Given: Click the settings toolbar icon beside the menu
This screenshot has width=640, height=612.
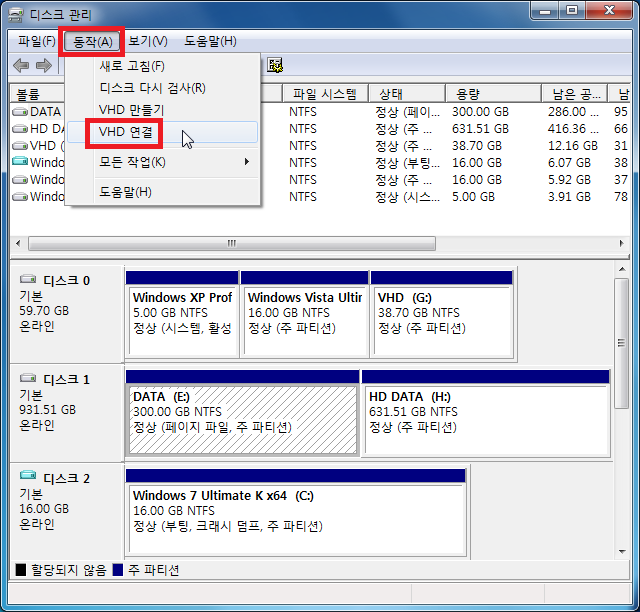Looking at the screenshot, I should point(275,65).
